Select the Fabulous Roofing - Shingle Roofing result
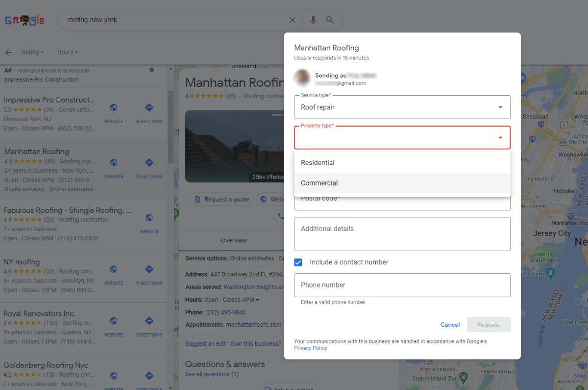The height and width of the screenshot is (390, 588). coord(67,210)
